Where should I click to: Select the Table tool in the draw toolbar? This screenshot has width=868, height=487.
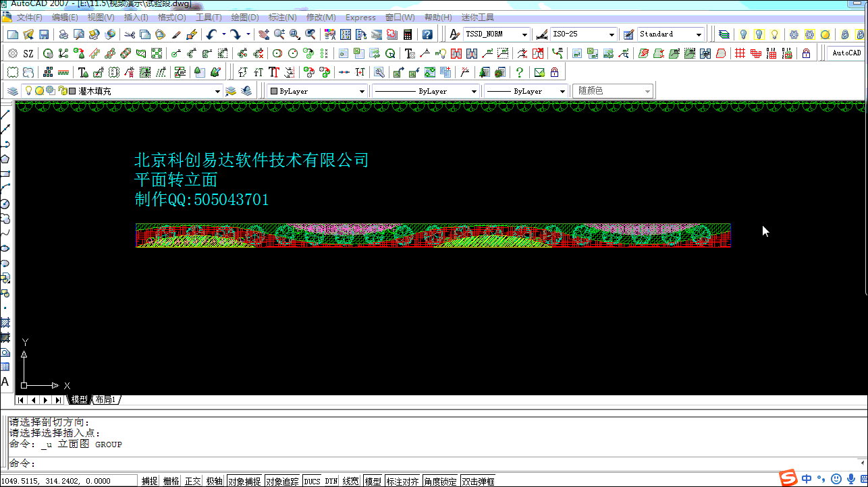[5, 367]
